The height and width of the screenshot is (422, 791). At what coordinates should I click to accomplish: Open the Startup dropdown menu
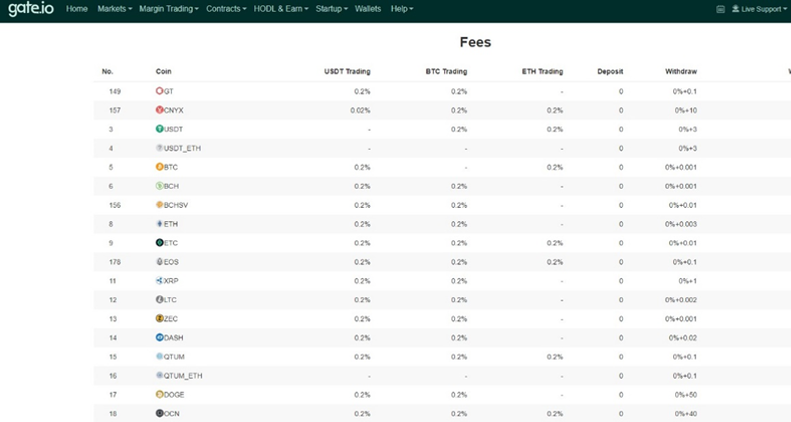[331, 9]
